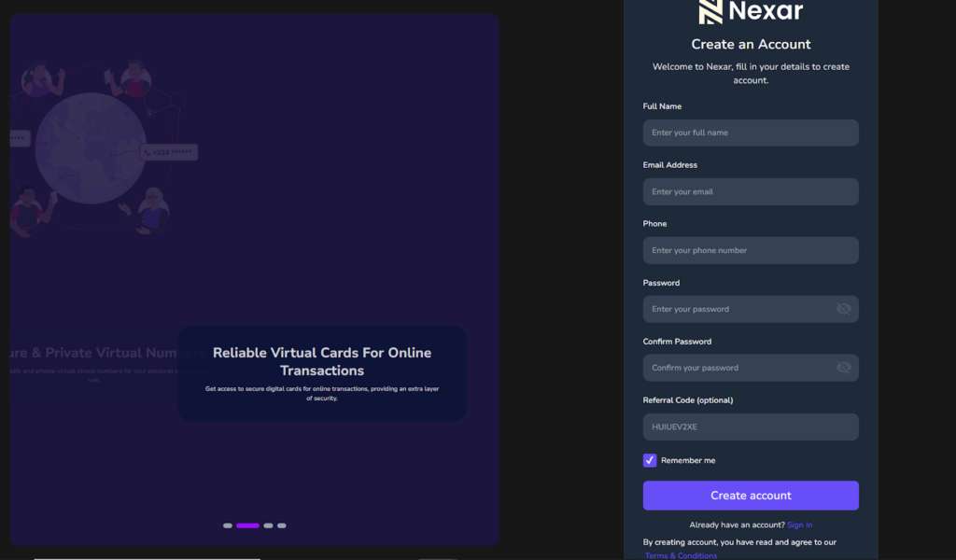Image resolution: width=956 pixels, height=560 pixels.
Task: Click the +234 phone number badge
Action: pos(169,152)
